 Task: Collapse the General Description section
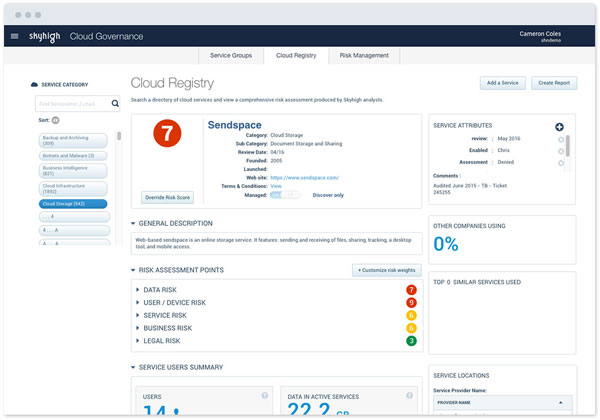(133, 223)
